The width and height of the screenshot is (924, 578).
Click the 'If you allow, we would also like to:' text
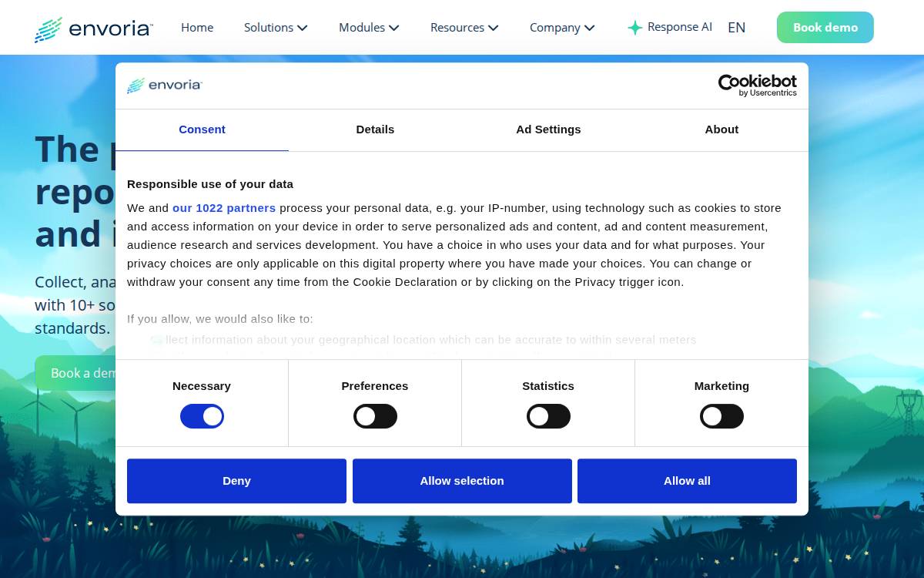click(x=220, y=319)
